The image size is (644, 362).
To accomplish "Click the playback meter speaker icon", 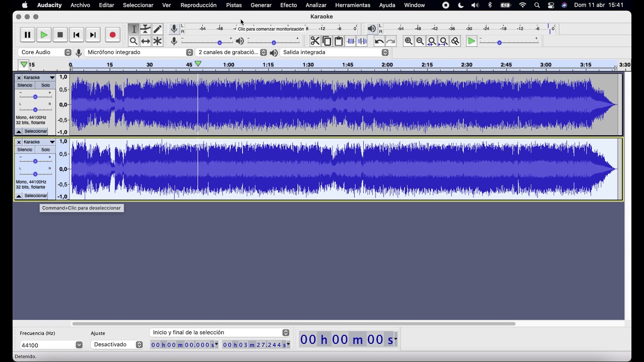I will [371, 29].
